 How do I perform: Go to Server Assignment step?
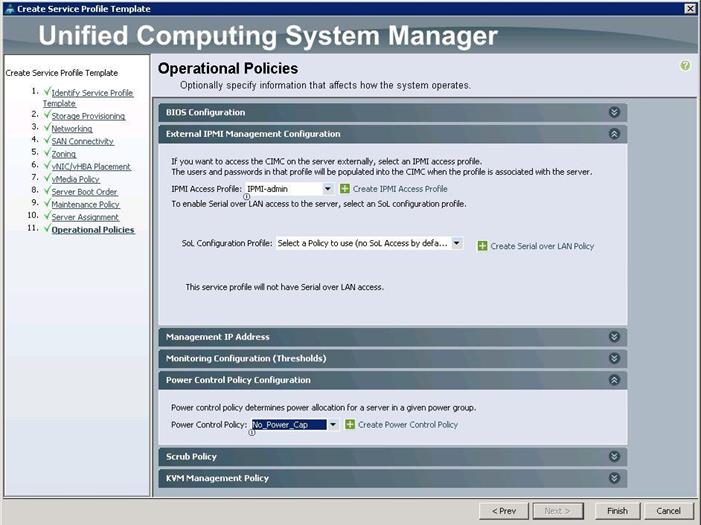point(85,217)
